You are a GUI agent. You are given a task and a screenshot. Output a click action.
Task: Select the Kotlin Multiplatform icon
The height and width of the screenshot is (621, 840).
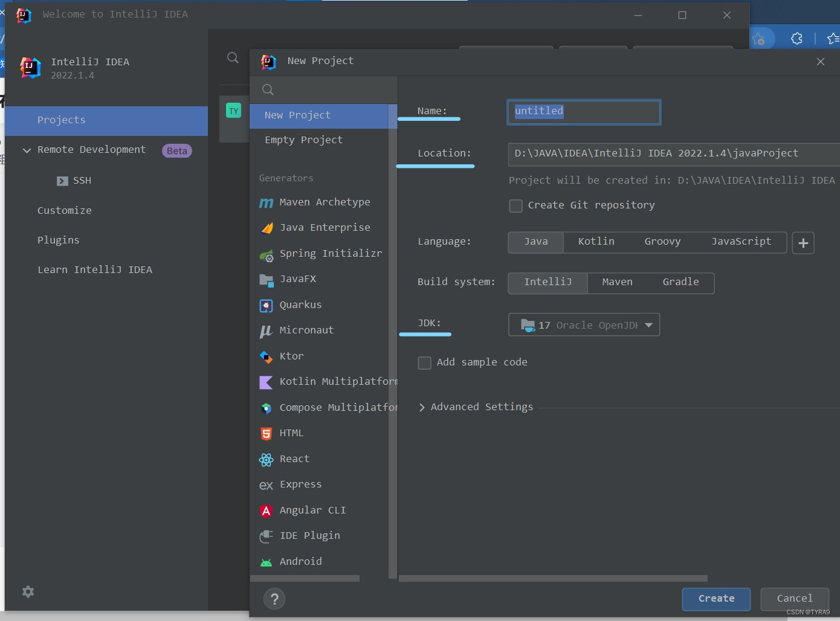coord(266,382)
